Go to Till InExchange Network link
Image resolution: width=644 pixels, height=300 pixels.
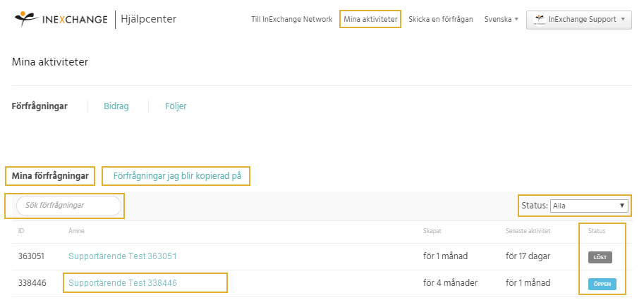pyautogui.click(x=291, y=19)
